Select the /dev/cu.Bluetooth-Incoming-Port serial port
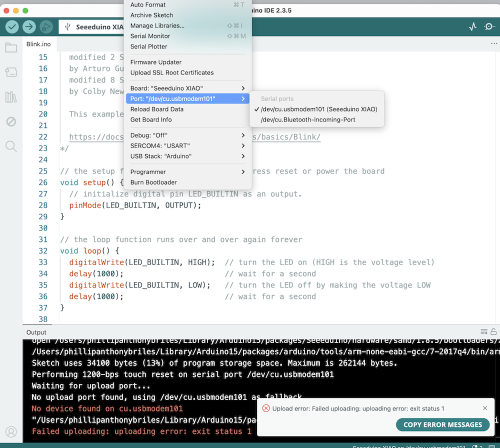Image resolution: width=500 pixels, height=448 pixels. coord(317,119)
